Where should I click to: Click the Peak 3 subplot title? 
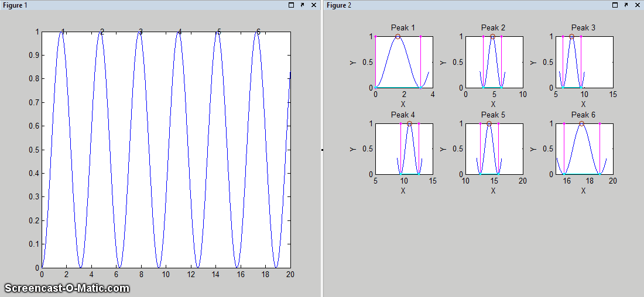[x=583, y=27]
